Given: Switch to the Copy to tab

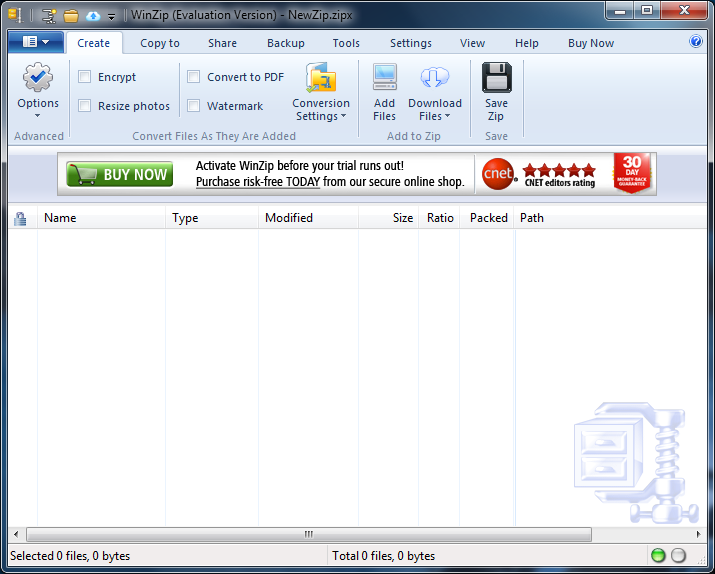Looking at the screenshot, I should point(160,43).
